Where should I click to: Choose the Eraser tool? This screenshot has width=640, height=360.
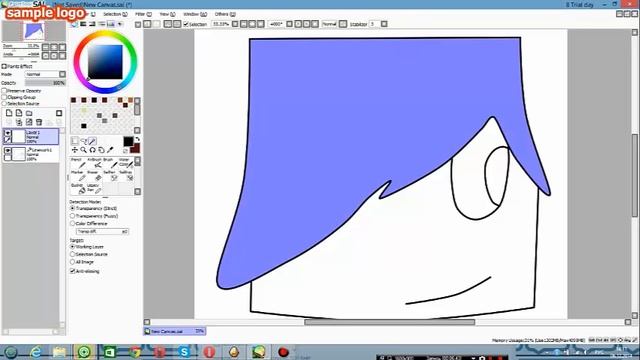tap(94, 176)
